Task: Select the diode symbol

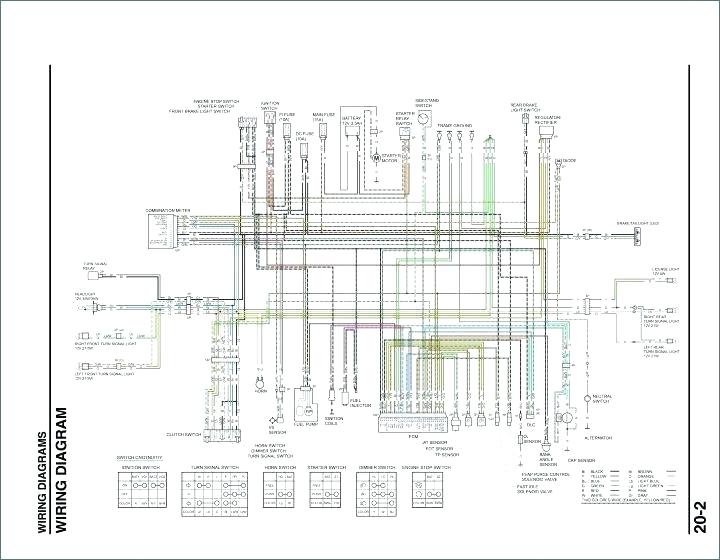Action: [x=559, y=162]
